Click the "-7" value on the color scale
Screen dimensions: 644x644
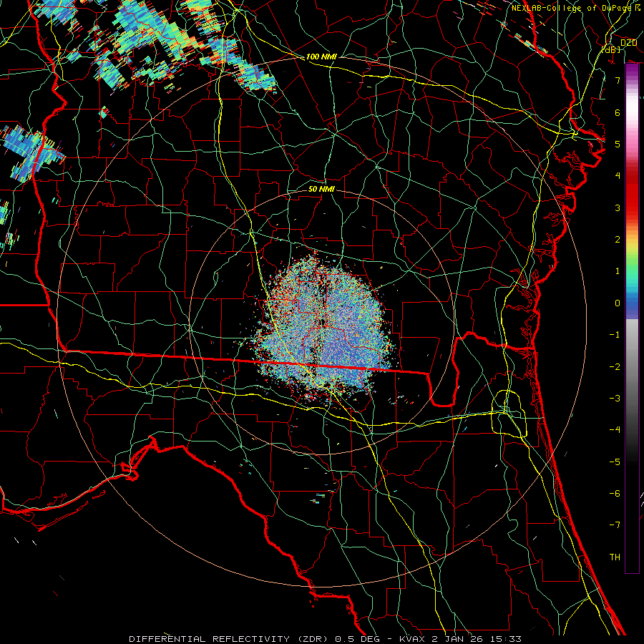(x=615, y=525)
